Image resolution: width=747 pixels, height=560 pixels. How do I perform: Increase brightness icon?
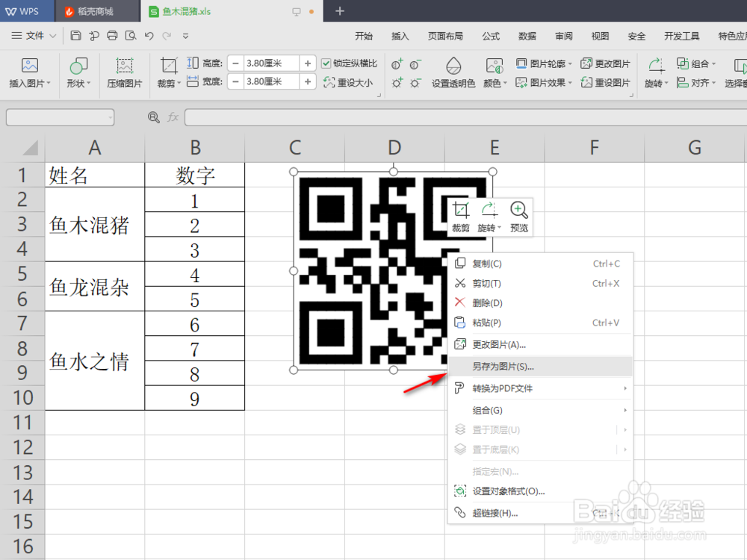[397, 83]
